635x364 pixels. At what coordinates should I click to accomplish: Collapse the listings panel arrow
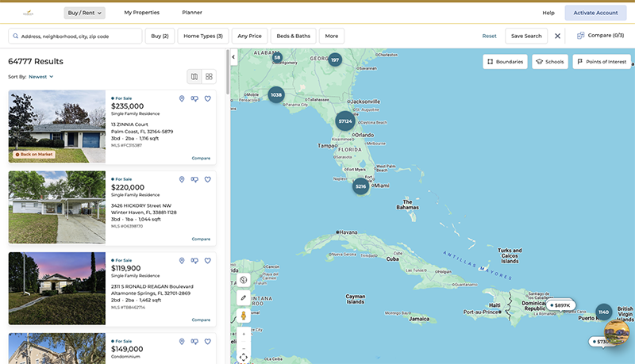pyautogui.click(x=233, y=57)
